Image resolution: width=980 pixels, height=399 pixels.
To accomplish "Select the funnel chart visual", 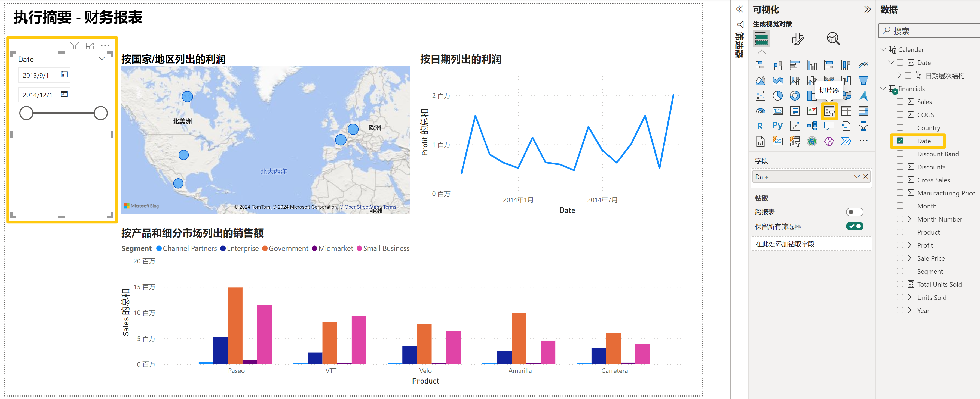I will click(863, 80).
